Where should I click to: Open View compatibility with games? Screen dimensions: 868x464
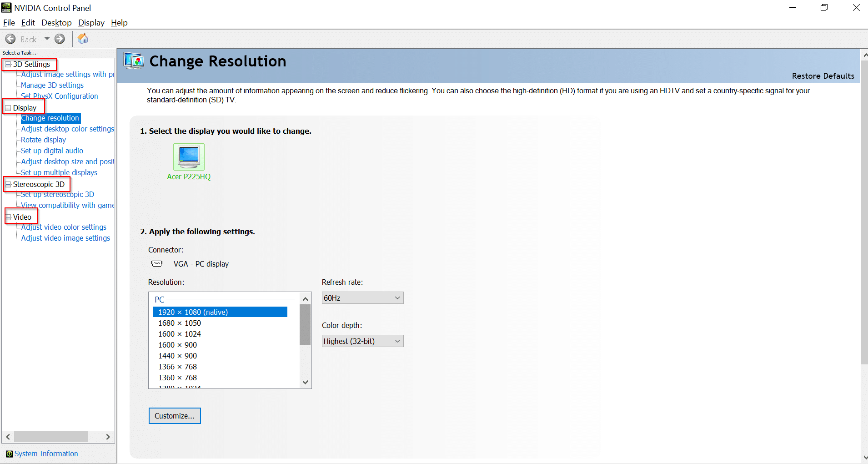tap(68, 206)
